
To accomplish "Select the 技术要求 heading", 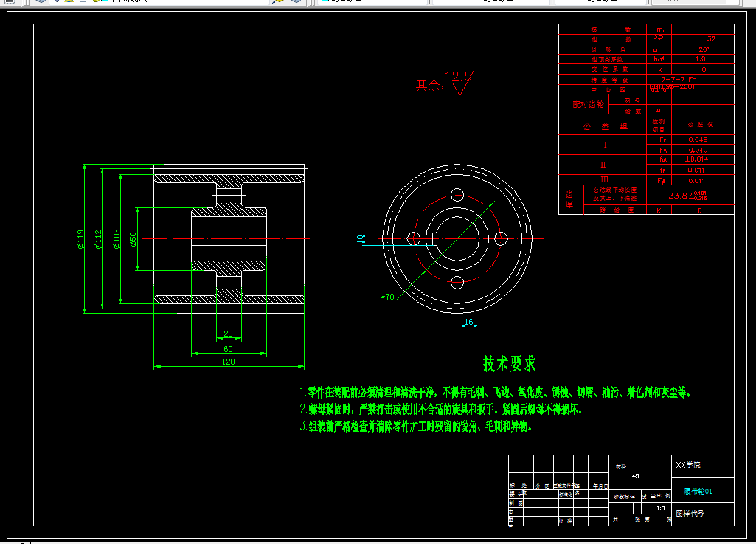I will [x=509, y=363].
